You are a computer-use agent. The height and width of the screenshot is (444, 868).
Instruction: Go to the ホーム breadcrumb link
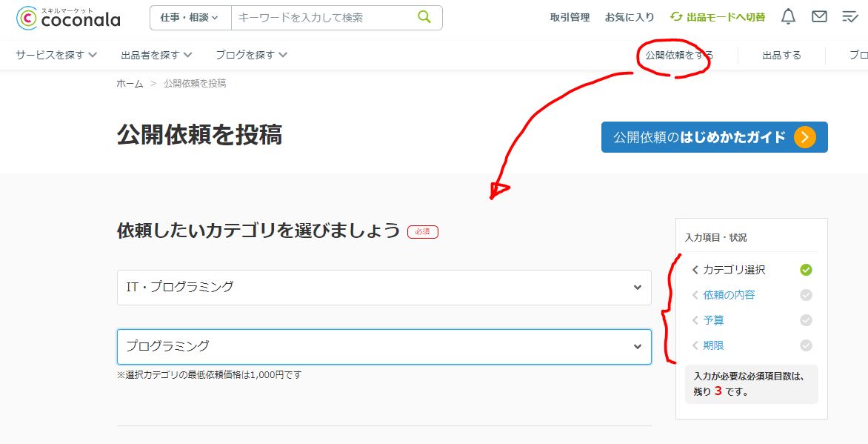(x=130, y=84)
